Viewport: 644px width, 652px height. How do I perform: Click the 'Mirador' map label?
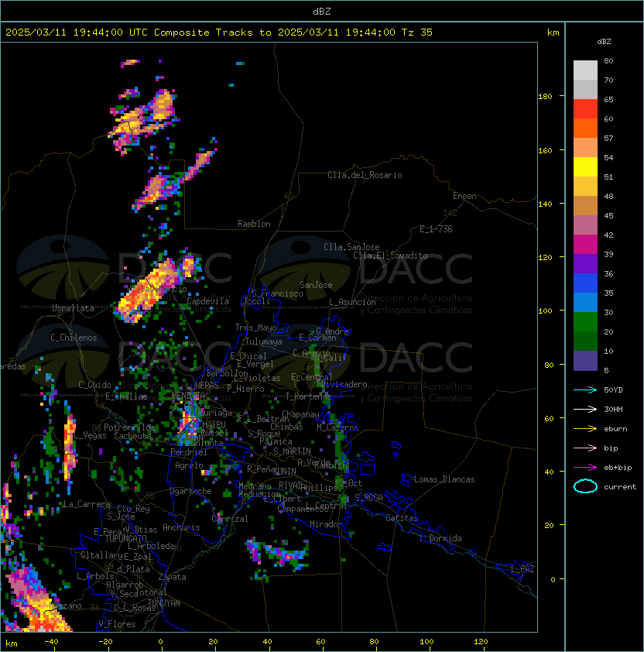pyautogui.click(x=326, y=524)
